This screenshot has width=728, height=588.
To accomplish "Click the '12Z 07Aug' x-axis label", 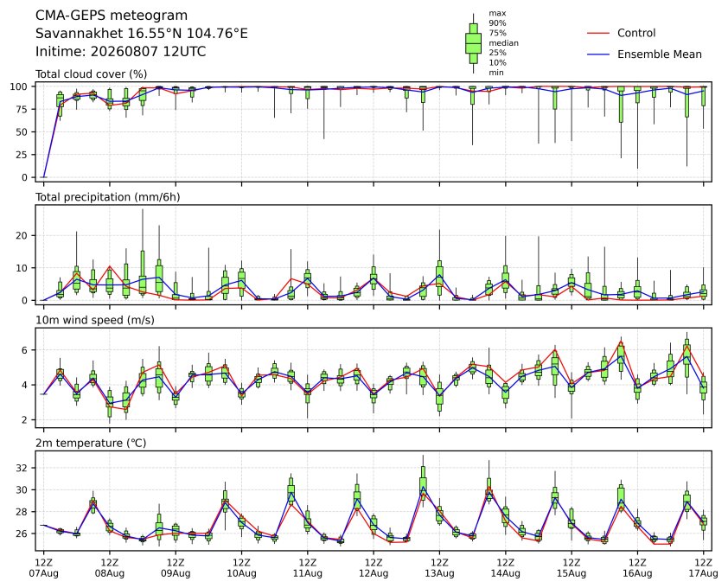I will pos(43,568).
